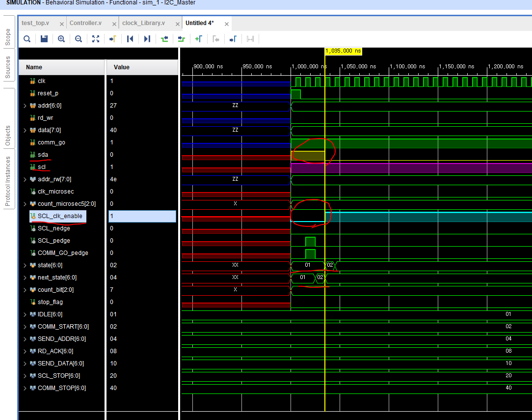Add a marker at the current cursor

[x=198, y=39]
